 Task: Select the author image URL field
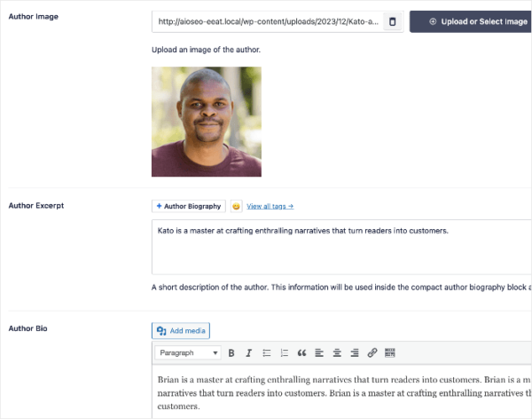pyautogui.click(x=268, y=21)
